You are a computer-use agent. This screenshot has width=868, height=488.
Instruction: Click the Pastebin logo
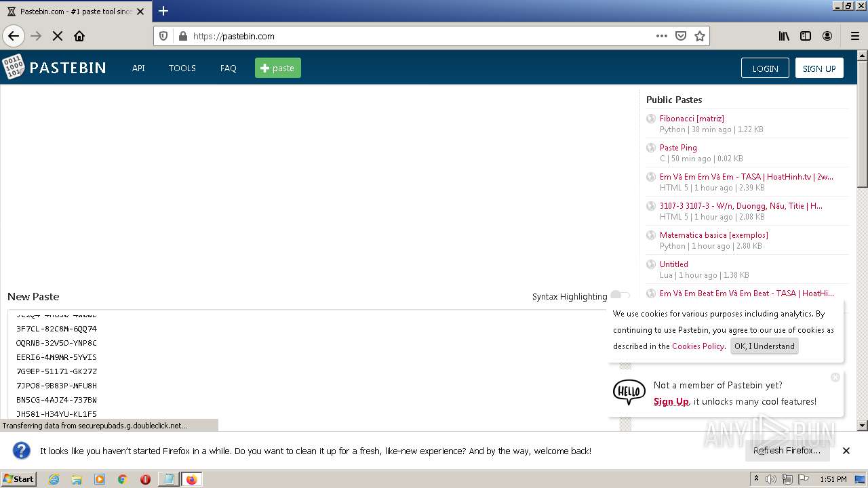click(54, 68)
